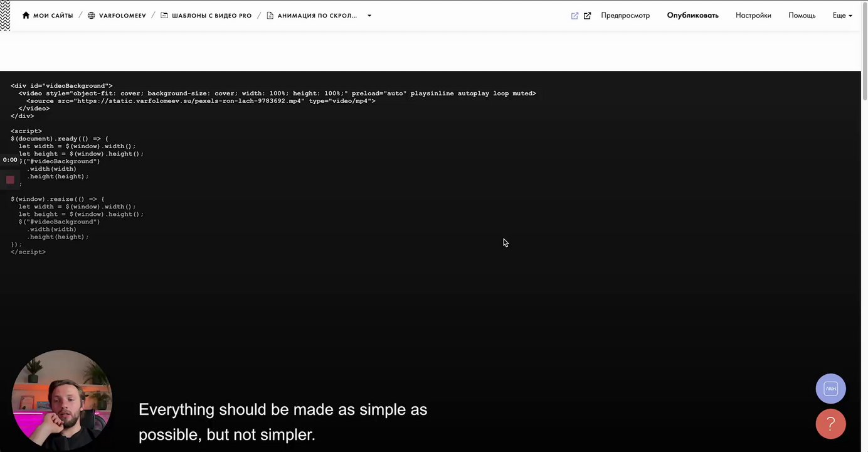Click the zigzag pattern icon in the header
This screenshot has width=868, height=452.
(5, 16)
